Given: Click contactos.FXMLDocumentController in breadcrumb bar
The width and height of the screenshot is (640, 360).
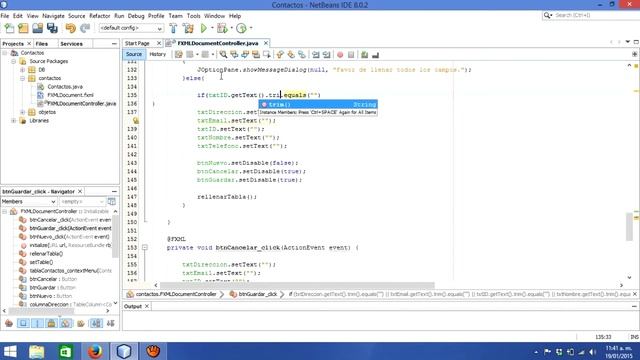Looking at the screenshot, I should click(x=176, y=294).
